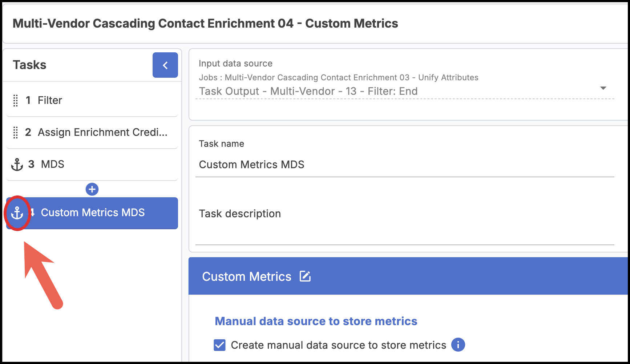Click the Multi-Vendor Cascading Contact Enrichment title
Viewport: 630px width, 364px height.
coord(205,24)
